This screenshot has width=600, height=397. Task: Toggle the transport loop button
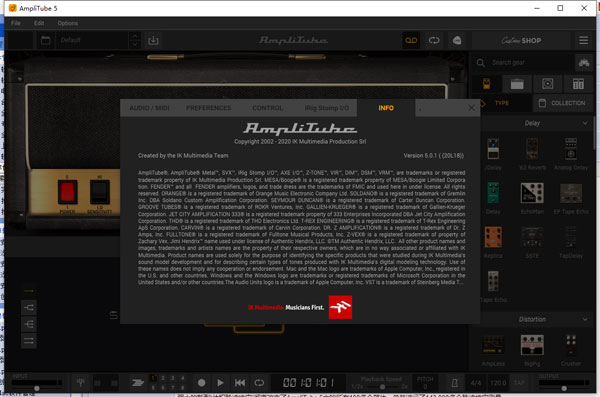(x=259, y=382)
